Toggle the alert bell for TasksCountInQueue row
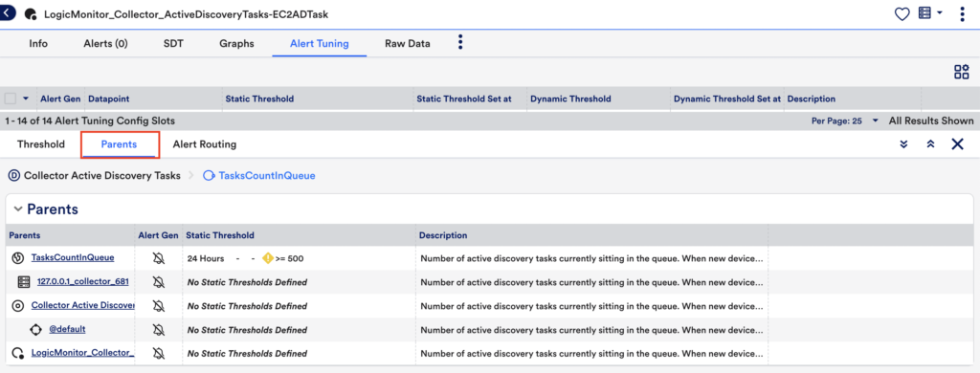Viewport: 980px width, 373px height. (159, 258)
